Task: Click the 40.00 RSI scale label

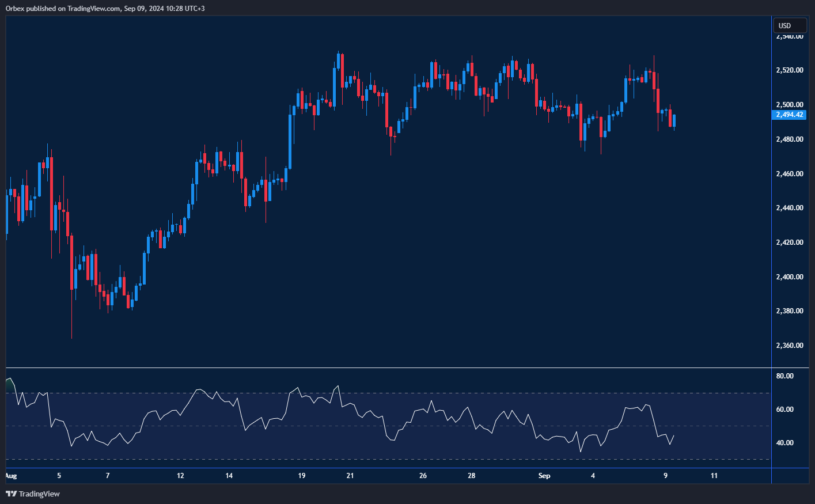Action: point(784,443)
